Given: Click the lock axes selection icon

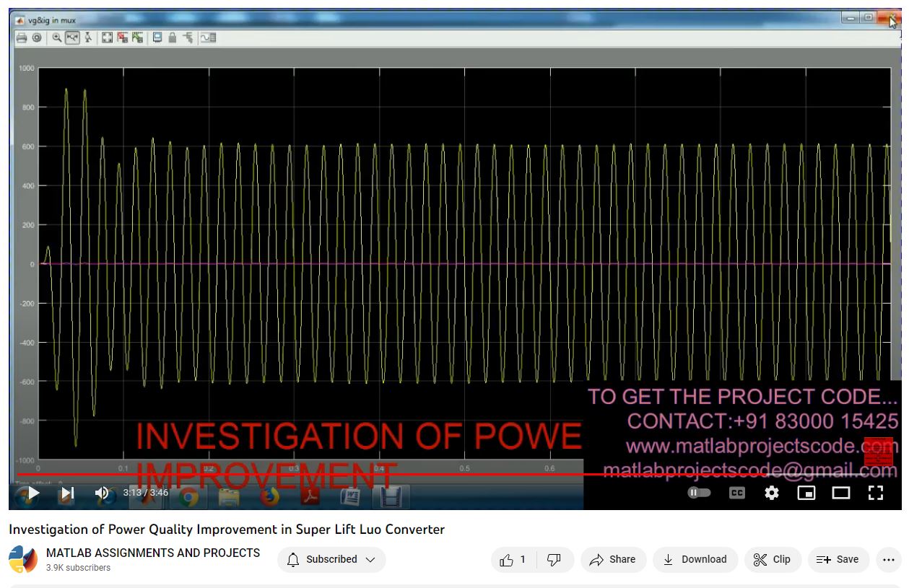Looking at the screenshot, I should click(173, 38).
